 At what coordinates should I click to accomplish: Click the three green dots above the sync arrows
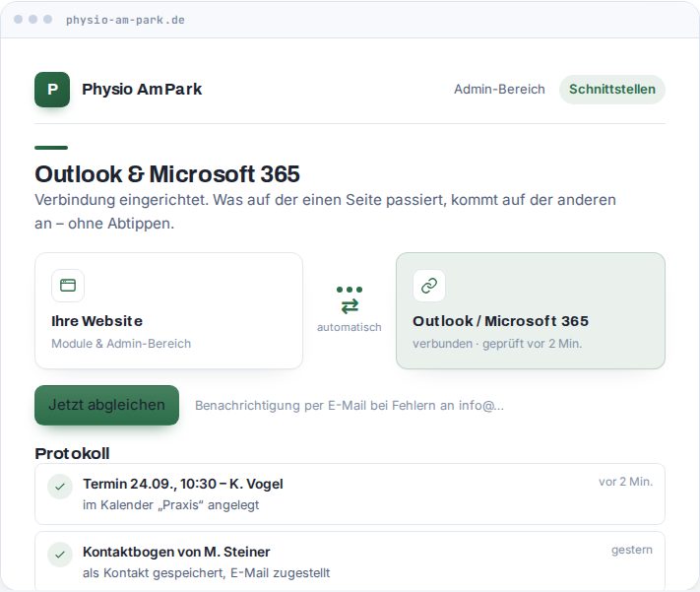click(x=350, y=290)
